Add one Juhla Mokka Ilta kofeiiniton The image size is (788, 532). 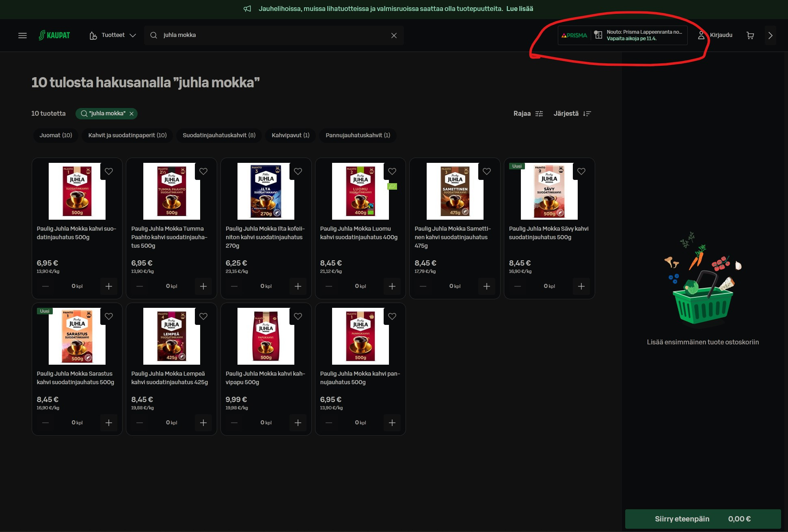tap(298, 286)
